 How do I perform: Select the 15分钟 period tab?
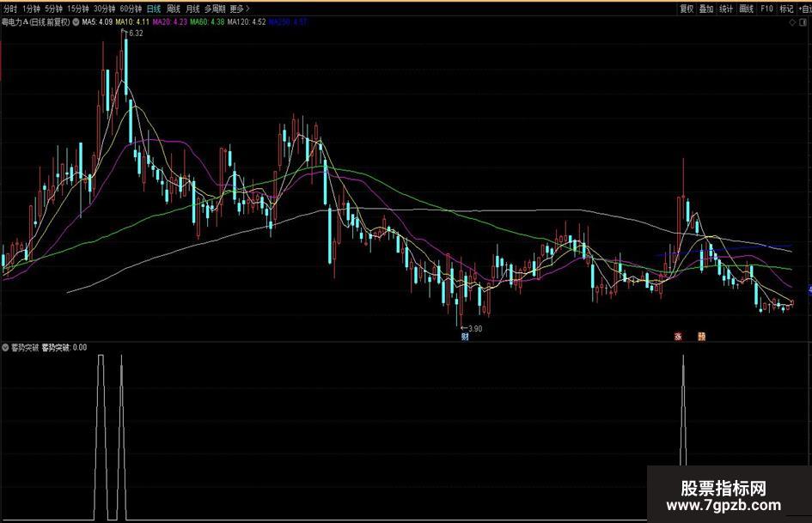tap(77, 9)
